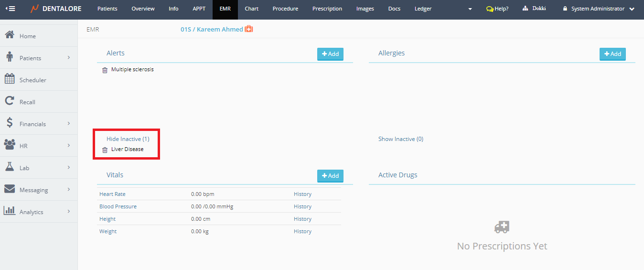
Task: Open Recall from the sidebar
Action: click(x=27, y=102)
